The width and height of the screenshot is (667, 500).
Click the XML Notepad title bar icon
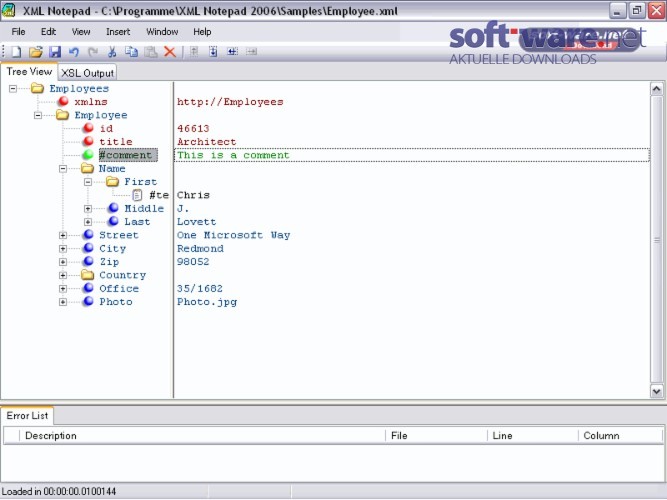click(9, 10)
